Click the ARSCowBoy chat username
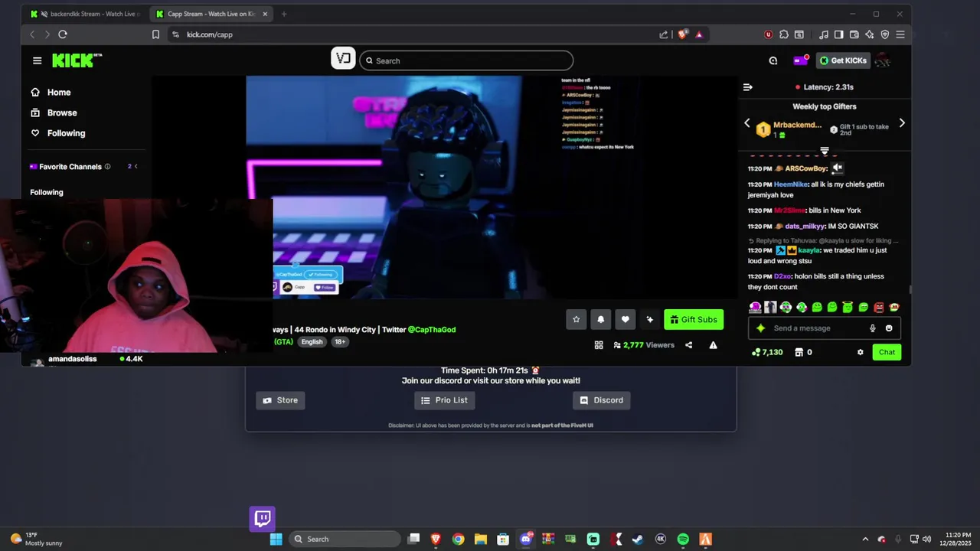This screenshot has width=980, height=551. (806, 168)
